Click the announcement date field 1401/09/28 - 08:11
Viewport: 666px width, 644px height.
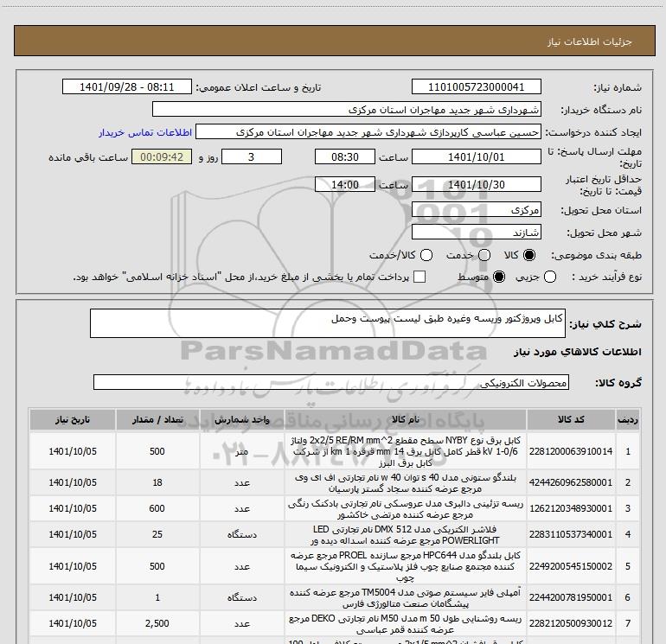(127, 87)
